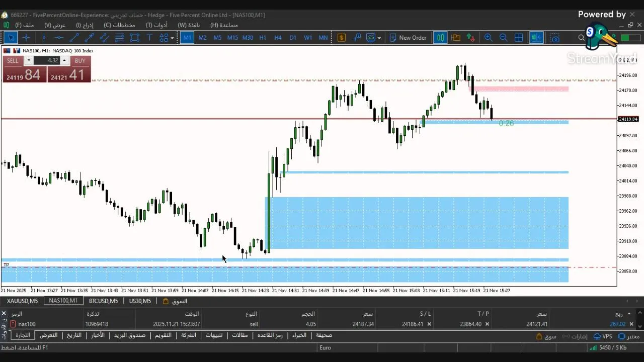Screen dimensions: 644x362
Task: Switch to BTCUSD,M5 chart tab
Action: coord(103,301)
